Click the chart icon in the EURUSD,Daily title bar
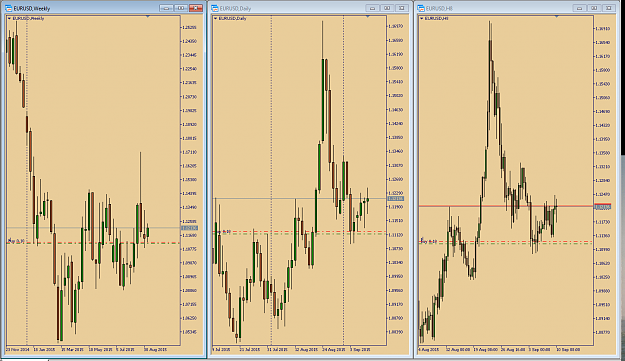Image resolution: width=625 pixels, height=361 pixels. point(215,8)
